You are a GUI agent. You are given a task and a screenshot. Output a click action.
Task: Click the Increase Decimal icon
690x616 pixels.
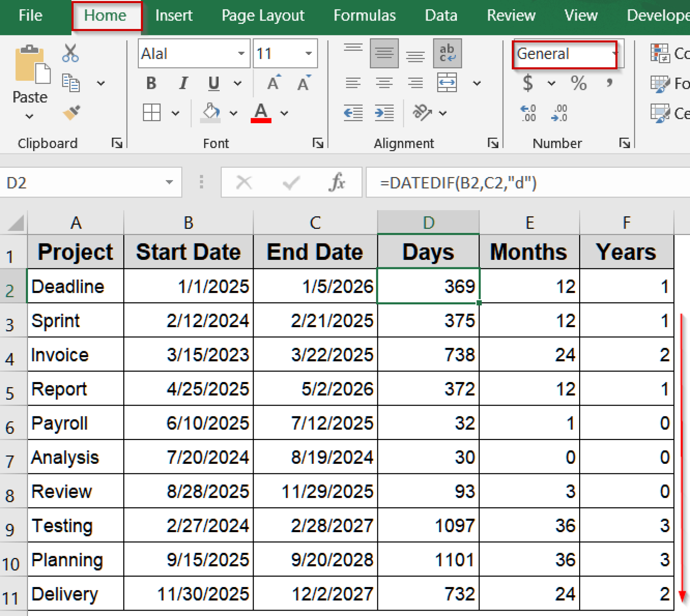pyautogui.click(x=528, y=113)
